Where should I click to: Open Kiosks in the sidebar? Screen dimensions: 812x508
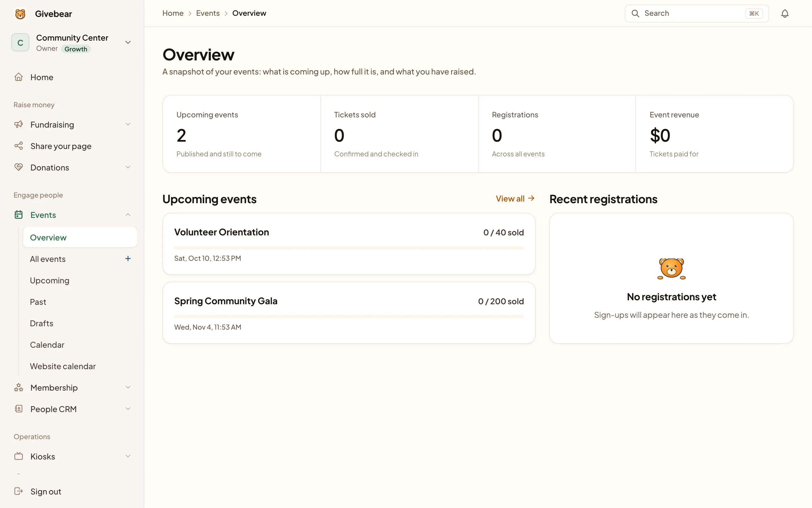[72, 456]
